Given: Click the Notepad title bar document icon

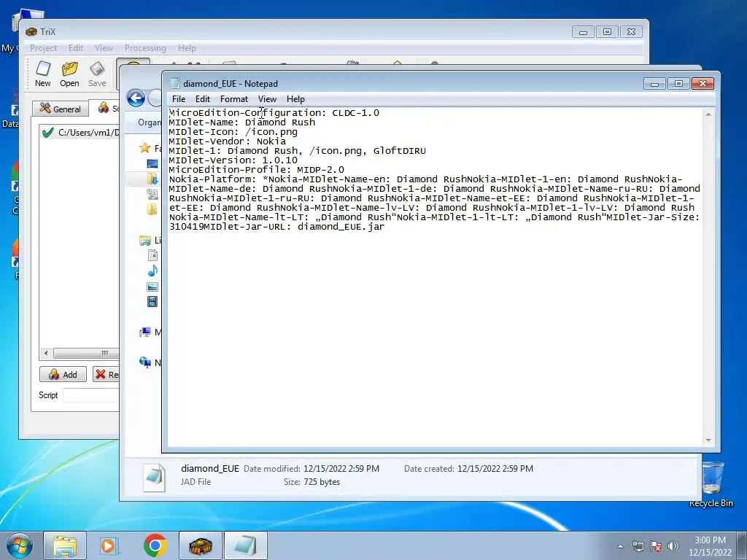Looking at the screenshot, I should (x=175, y=83).
